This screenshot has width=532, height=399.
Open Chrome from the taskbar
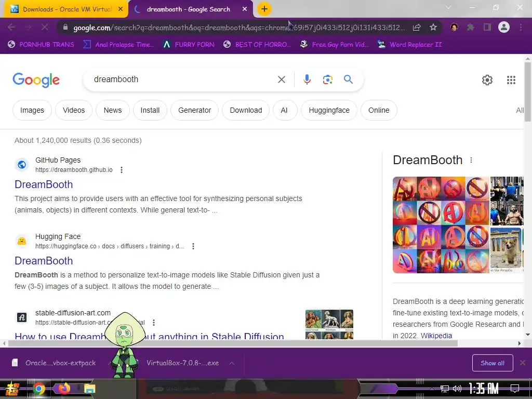(38, 389)
